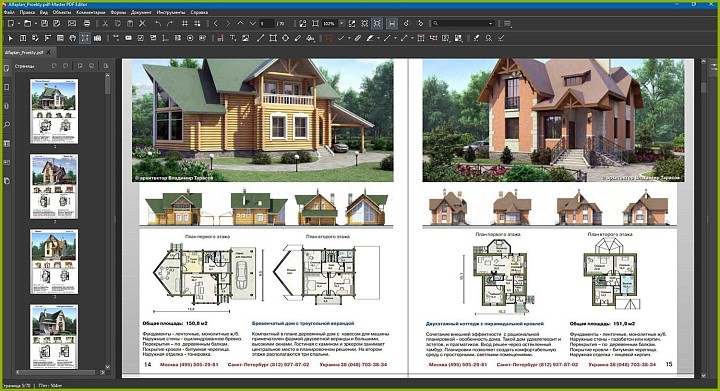Select the Insert image tool
This screenshot has height=391, width=720.
(x=246, y=38)
